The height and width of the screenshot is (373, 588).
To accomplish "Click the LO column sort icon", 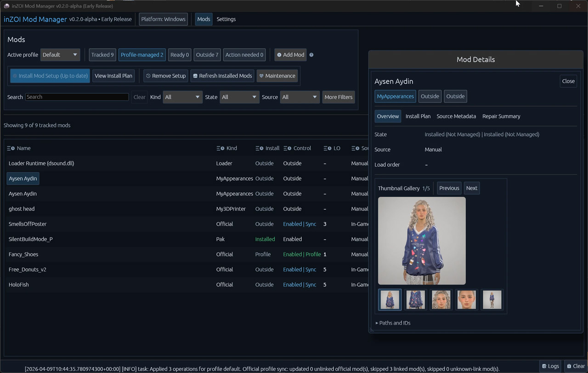I will click(x=327, y=148).
